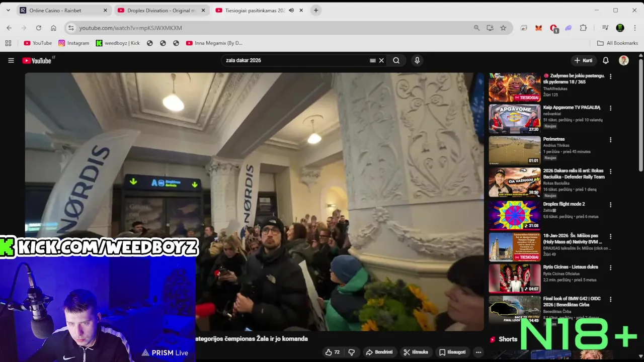Click channel name Rokas Baciuška
The width and height of the screenshot is (644, 362).
556,184
